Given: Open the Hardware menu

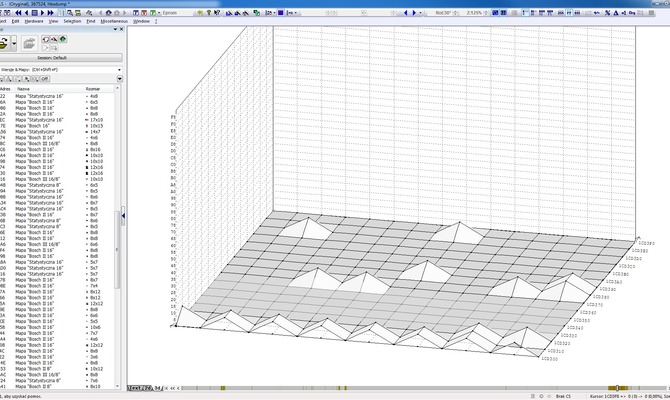Looking at the screenshot, I should click(34, 20).
